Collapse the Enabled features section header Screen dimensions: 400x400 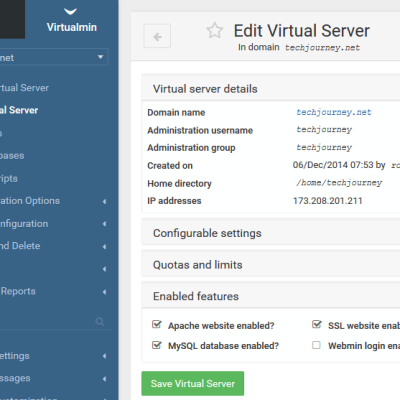(271, 296)
